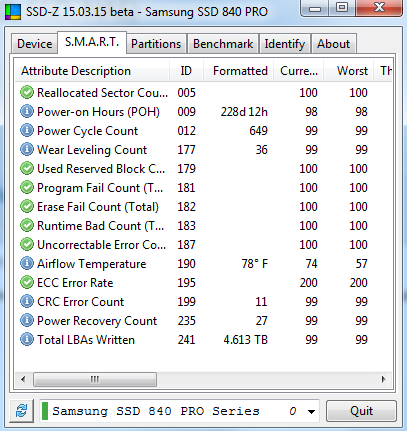This screenshot has width=407, height=431.
Task: Click the info icon beside Power Recovery Count
Action: tap(27, 320)
